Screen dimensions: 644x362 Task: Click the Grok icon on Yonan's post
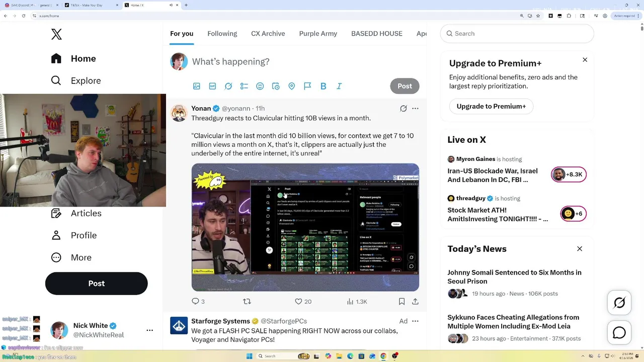pyautogui.click(x=404, y=108)
